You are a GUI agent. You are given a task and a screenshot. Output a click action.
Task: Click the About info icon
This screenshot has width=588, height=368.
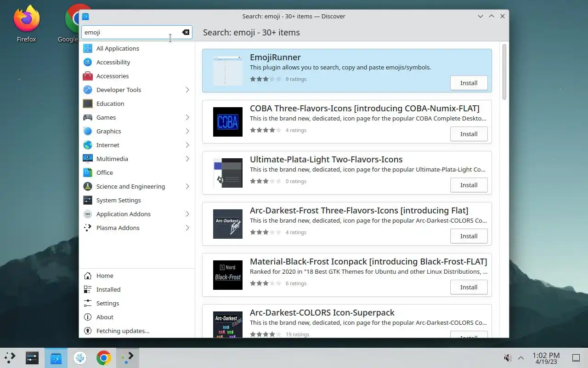[x=88, y=317]
